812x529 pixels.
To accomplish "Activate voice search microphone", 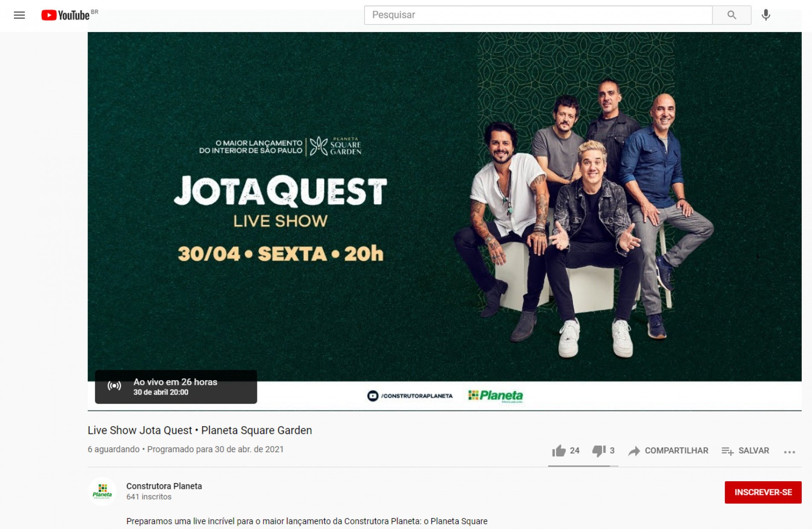I will [766, 15].
